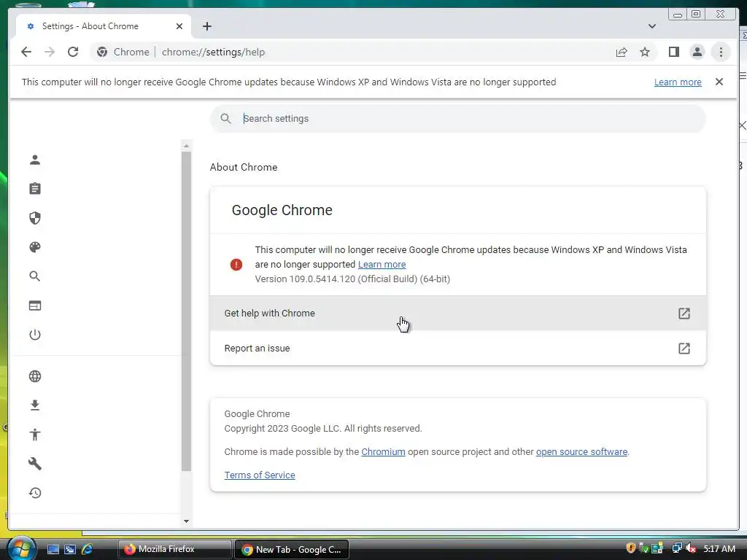Close the Settings - About Chrome tab
This screenshot has width=747, height=560.
(x=179, y=26)
